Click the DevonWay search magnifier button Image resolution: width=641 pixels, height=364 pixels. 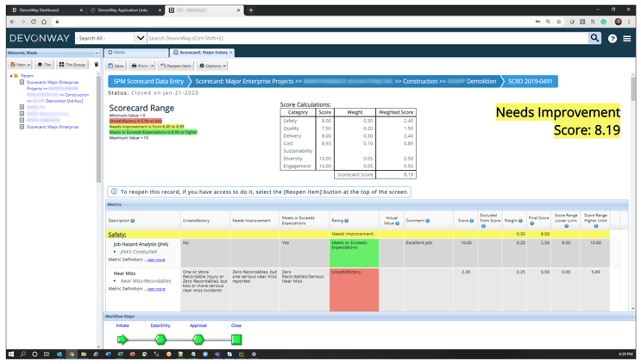(x=594, y=38)
